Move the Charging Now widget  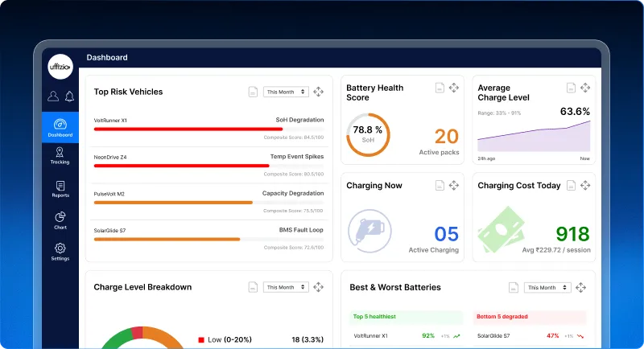454,186
